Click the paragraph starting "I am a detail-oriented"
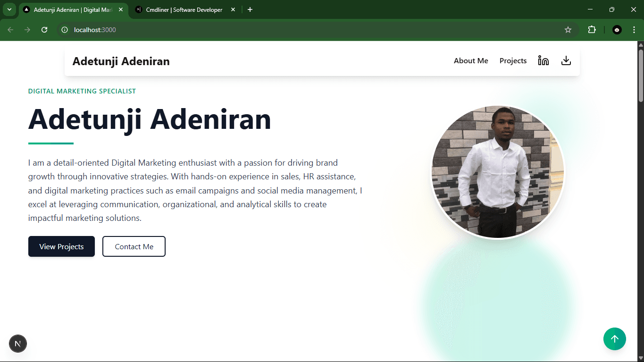This screenshot has height=362, width=644. tap(195, 191)
